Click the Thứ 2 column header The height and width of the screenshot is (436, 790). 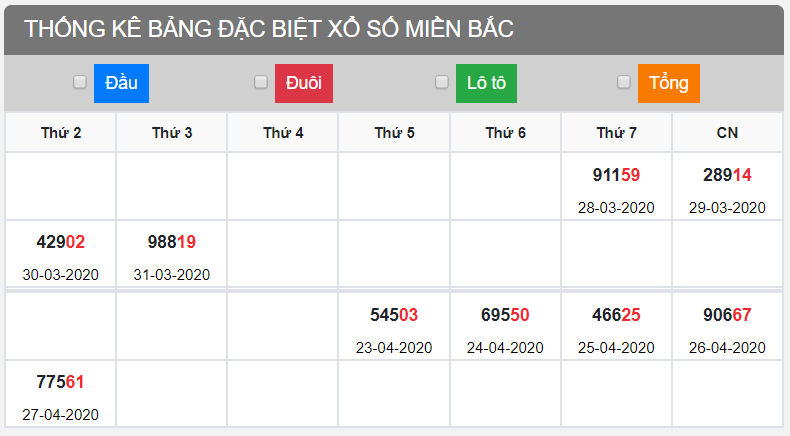pos(61,133)
